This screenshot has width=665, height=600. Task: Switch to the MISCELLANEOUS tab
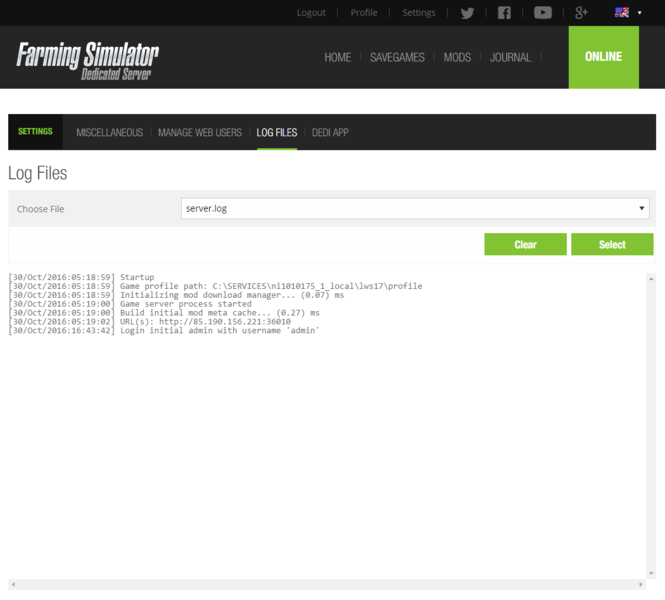[x=109, y=133]
